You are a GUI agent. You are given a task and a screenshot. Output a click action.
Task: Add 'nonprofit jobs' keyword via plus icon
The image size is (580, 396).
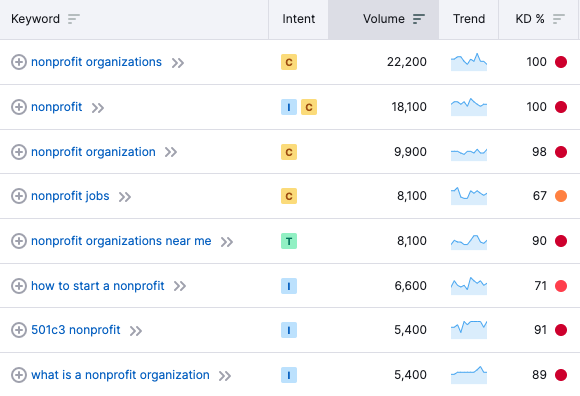pos(18,196)
